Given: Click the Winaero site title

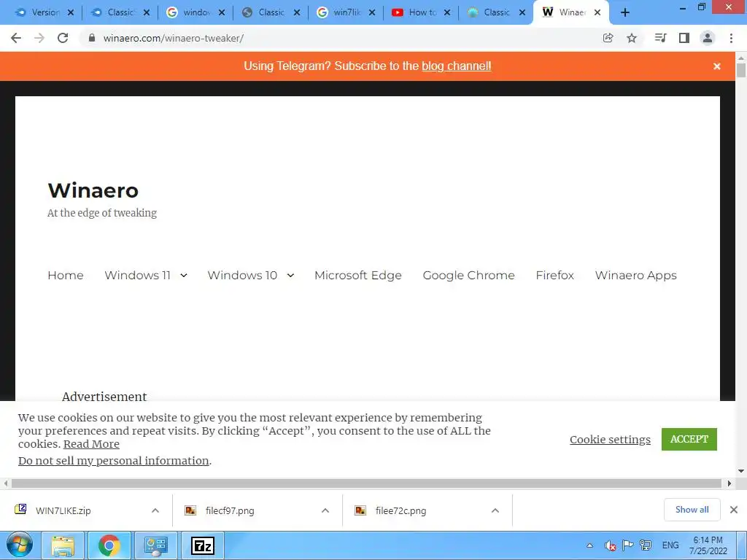Looking at the screenshot, I should point(93,190).
